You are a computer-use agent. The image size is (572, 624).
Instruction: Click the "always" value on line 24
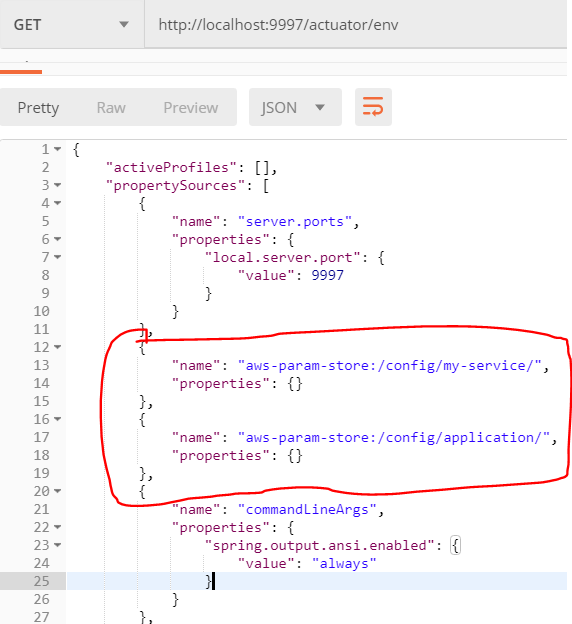[344, 564]
